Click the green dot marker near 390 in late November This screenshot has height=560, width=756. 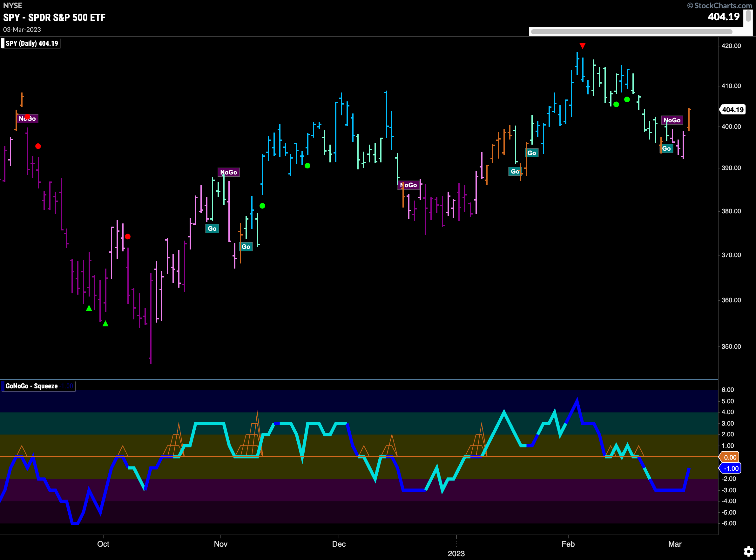[x=307, y=166]
